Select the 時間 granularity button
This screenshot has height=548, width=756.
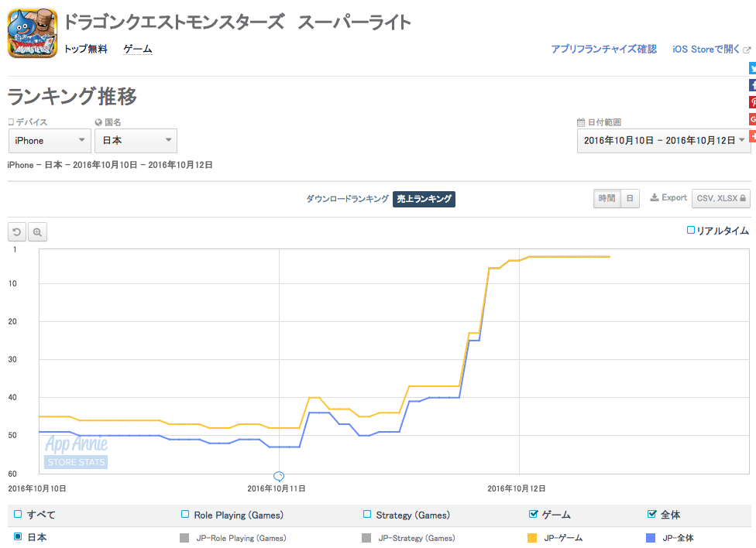(607, 199)
